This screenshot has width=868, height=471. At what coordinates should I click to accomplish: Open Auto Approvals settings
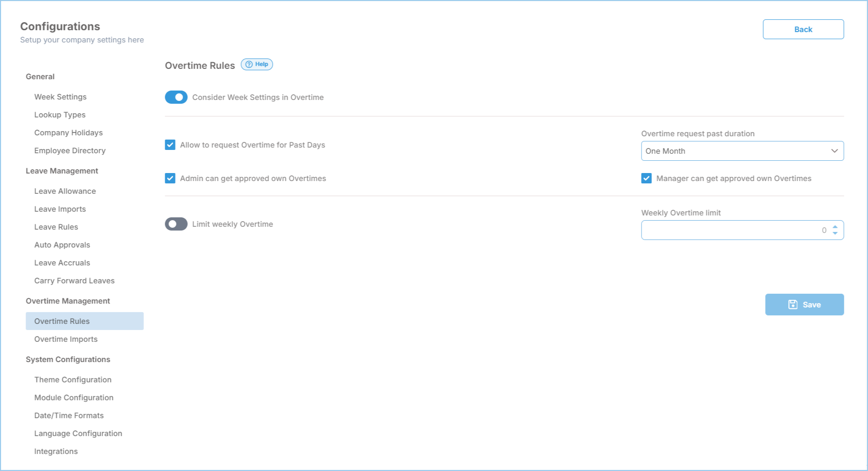62,245
